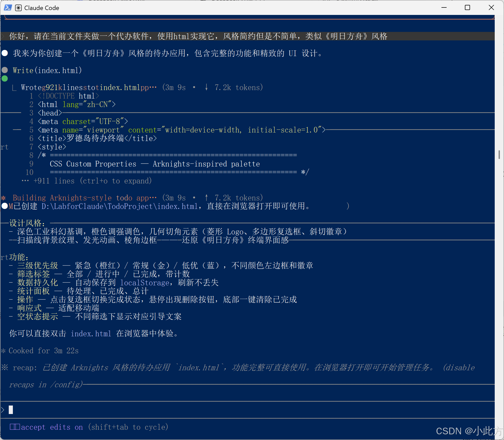504x440 pixels.
Task: Click the terminal scrollbar thumb
Action: tap(499, 155)
